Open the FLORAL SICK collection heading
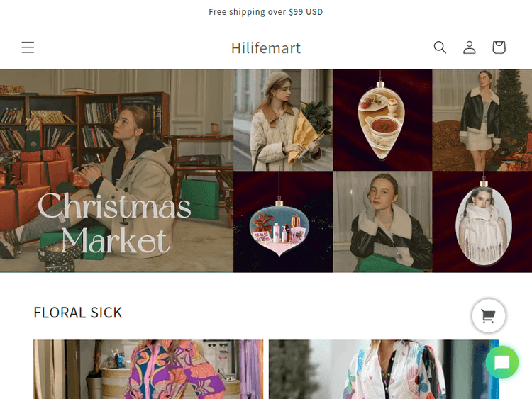This screenshot has width=532, height=399. [78, 313]
